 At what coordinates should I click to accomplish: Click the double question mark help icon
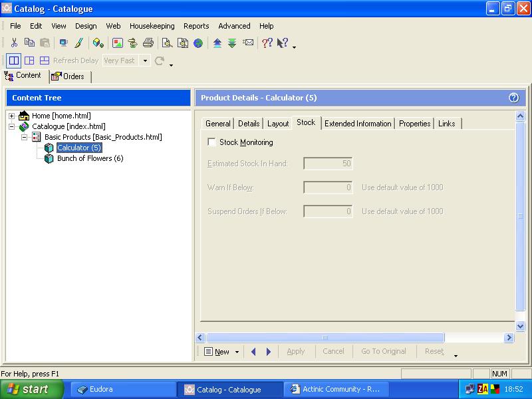(x=267, y=43)
